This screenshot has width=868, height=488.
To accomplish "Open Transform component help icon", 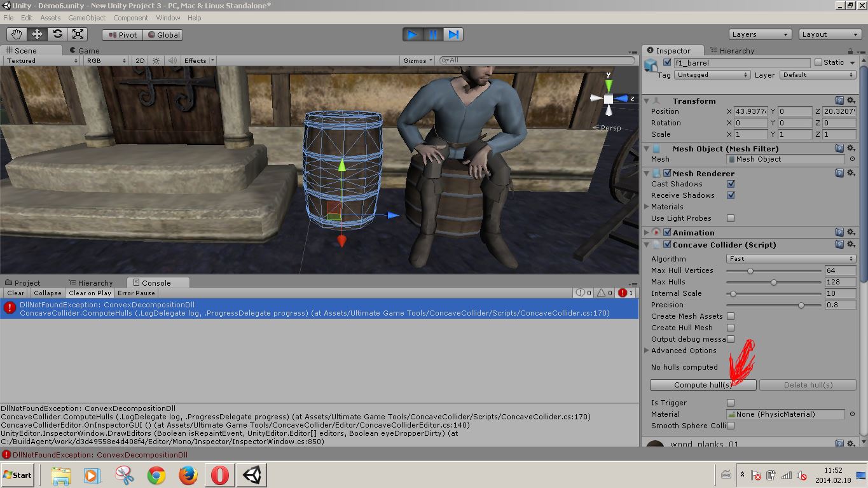I will 839,101.
